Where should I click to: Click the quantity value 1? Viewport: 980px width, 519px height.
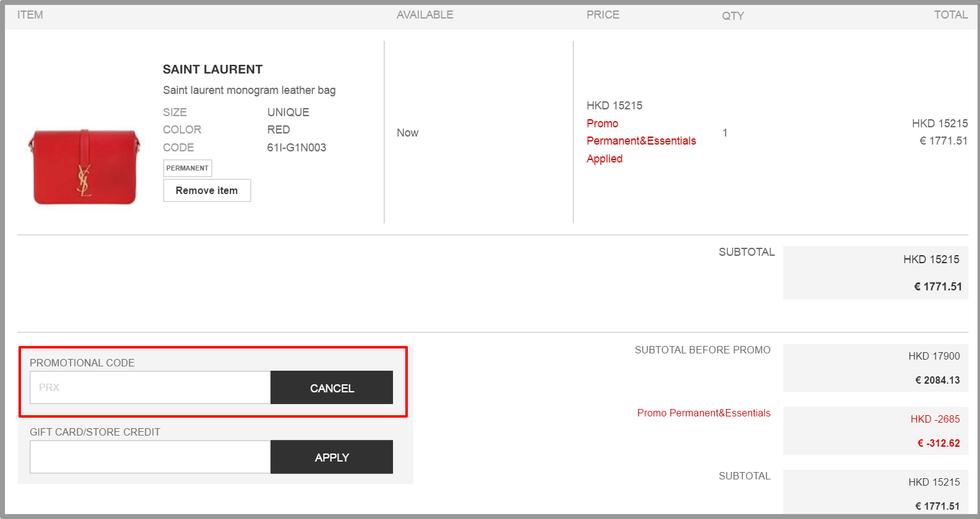725,133
